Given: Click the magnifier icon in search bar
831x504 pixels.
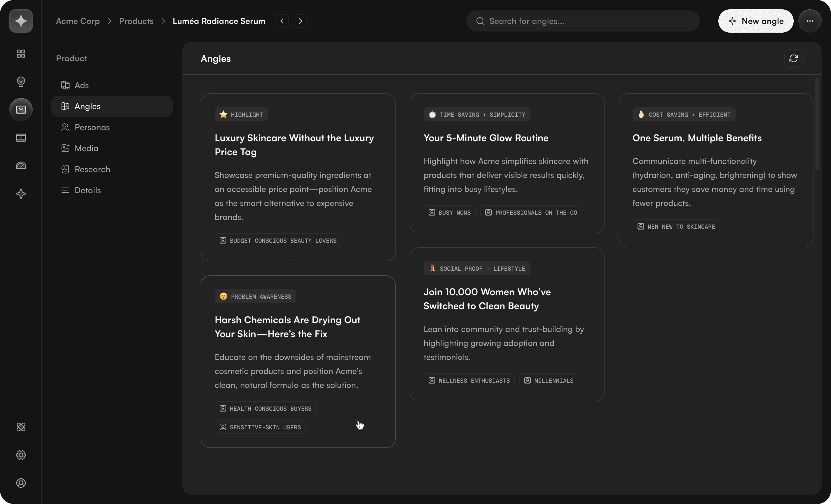Looking at the screenshot, I should coord(480,21).
